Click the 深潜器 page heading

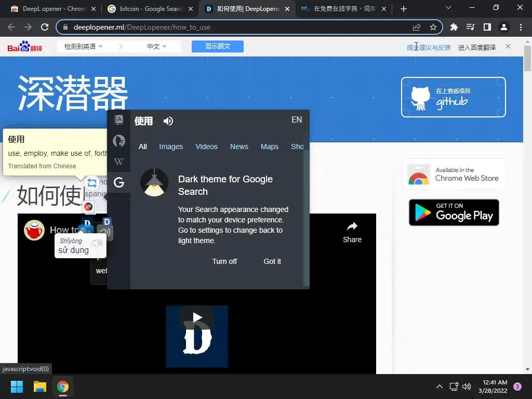[73, 93]
